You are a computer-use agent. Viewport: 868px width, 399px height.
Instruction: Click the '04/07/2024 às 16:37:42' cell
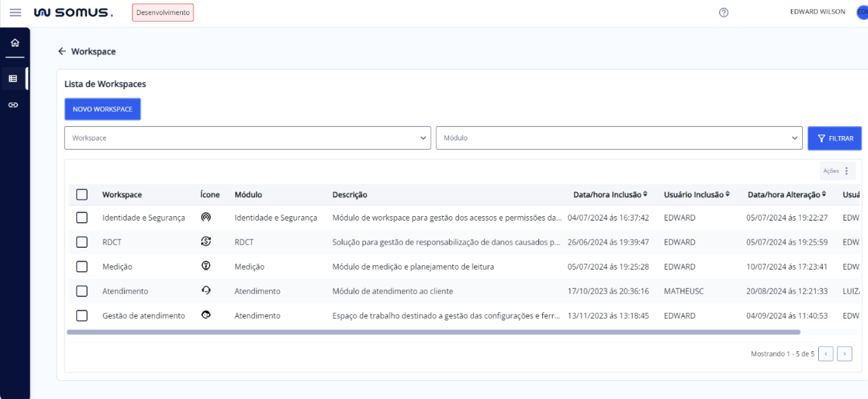[609, 218]
